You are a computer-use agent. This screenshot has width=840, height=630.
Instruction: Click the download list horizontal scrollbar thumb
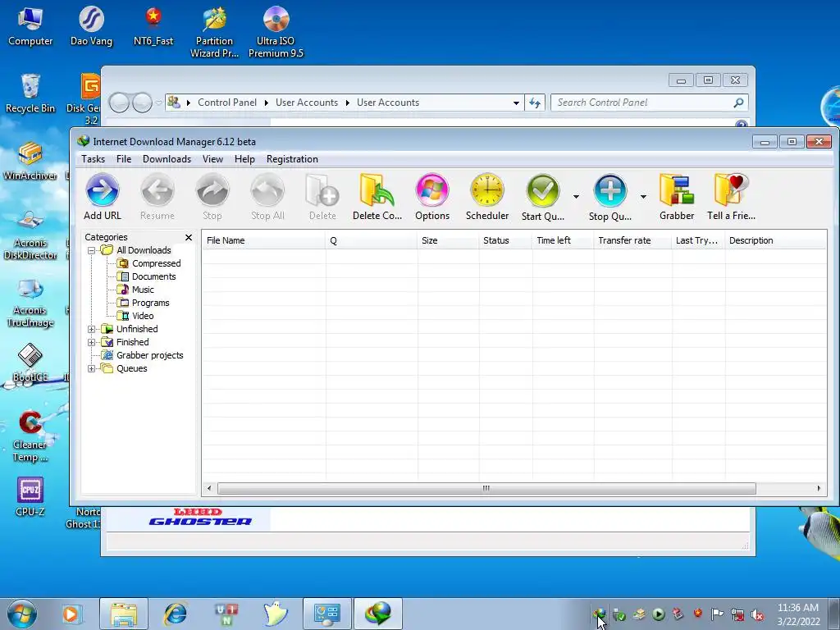coord(486,488)
